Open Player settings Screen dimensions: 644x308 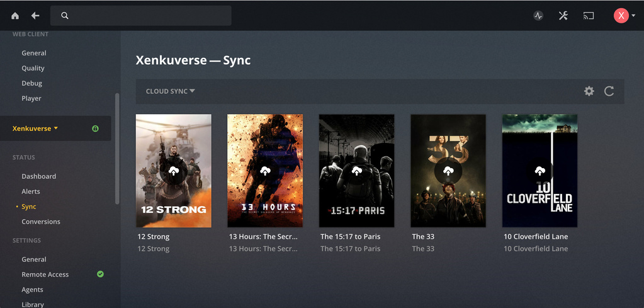31,98
